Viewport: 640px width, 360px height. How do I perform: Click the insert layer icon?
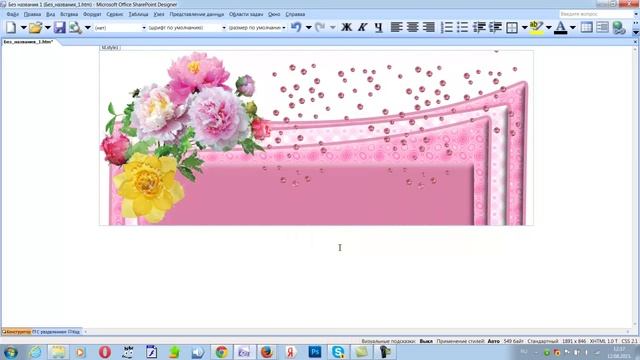click(x=602, y=28)
